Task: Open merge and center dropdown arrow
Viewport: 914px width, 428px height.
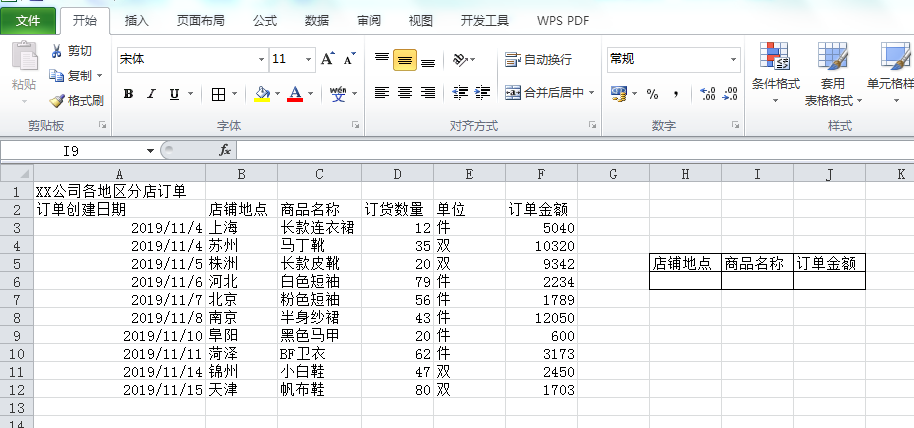Action: 592,93
